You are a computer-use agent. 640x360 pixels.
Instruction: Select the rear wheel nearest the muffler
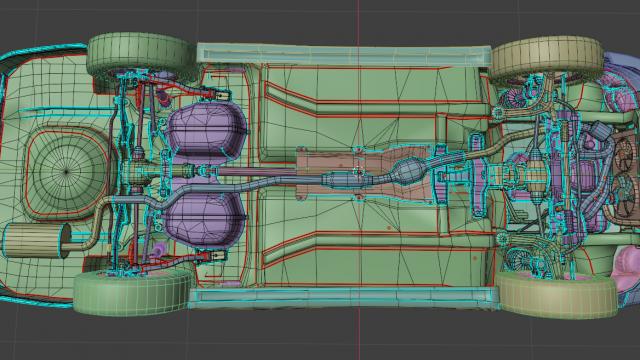[x=133, y=292]
